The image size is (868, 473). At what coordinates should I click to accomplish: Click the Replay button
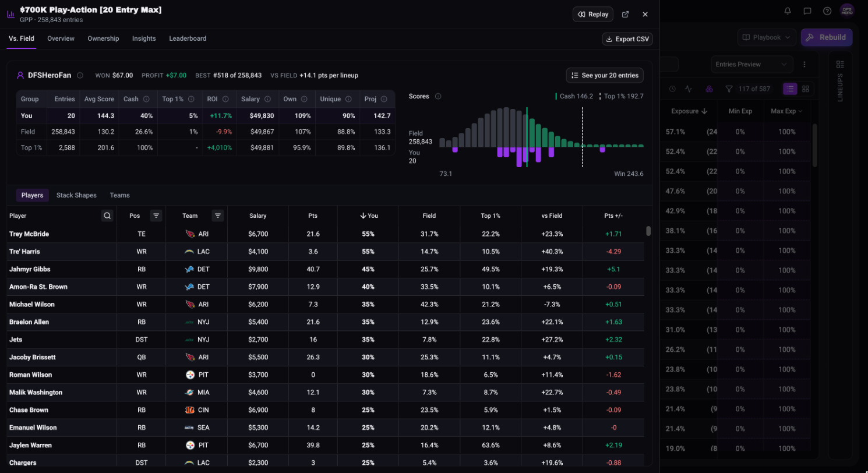(593, 15)
